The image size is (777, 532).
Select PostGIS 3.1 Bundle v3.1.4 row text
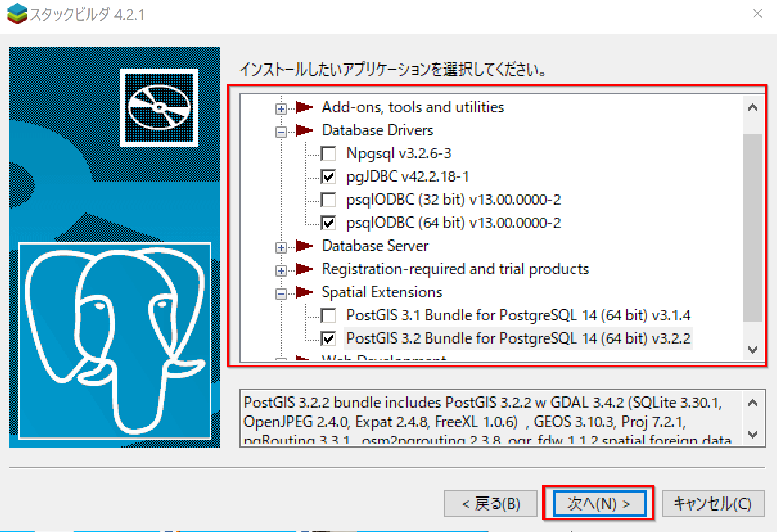(x=518, y=315)
